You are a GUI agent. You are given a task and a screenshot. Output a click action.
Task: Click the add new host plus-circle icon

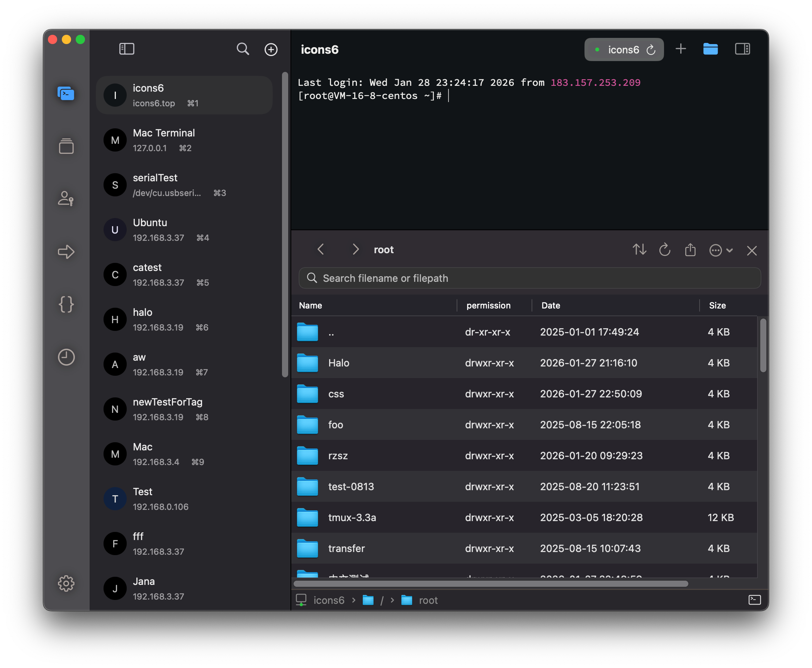271,49
